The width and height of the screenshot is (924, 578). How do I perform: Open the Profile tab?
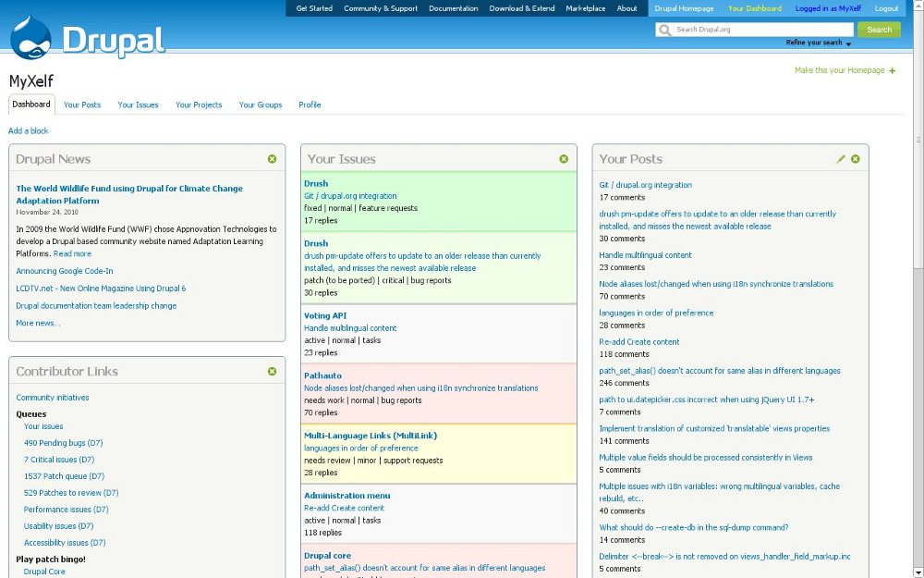pyautogui.click(x=310, y=105)
